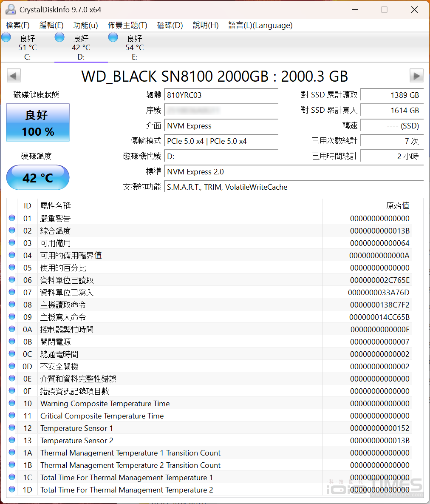Image resolution: width=430 pixels, height=504 pixels.
Task: Click status orb for attribute 0C 總通電時間
Action: point(12,353)
